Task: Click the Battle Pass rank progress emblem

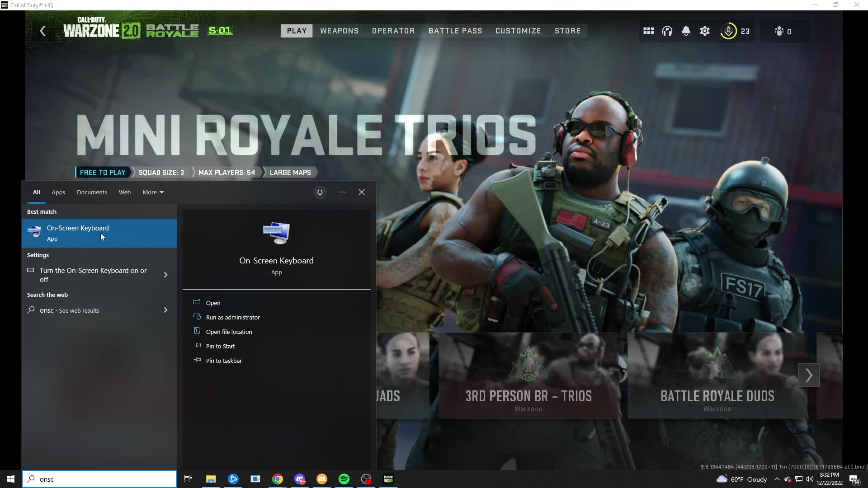Action: click(x=728, y=31)
